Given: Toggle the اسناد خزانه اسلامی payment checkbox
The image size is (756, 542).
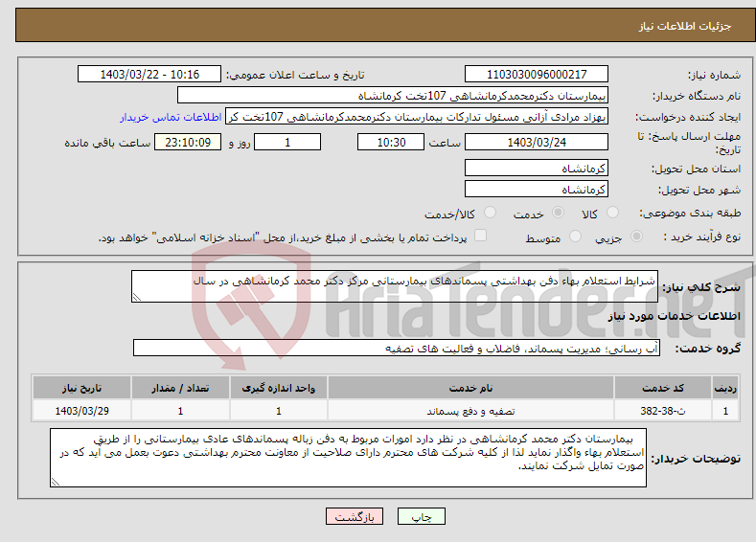Looking at the screenshot, I should tap(480, 236).
